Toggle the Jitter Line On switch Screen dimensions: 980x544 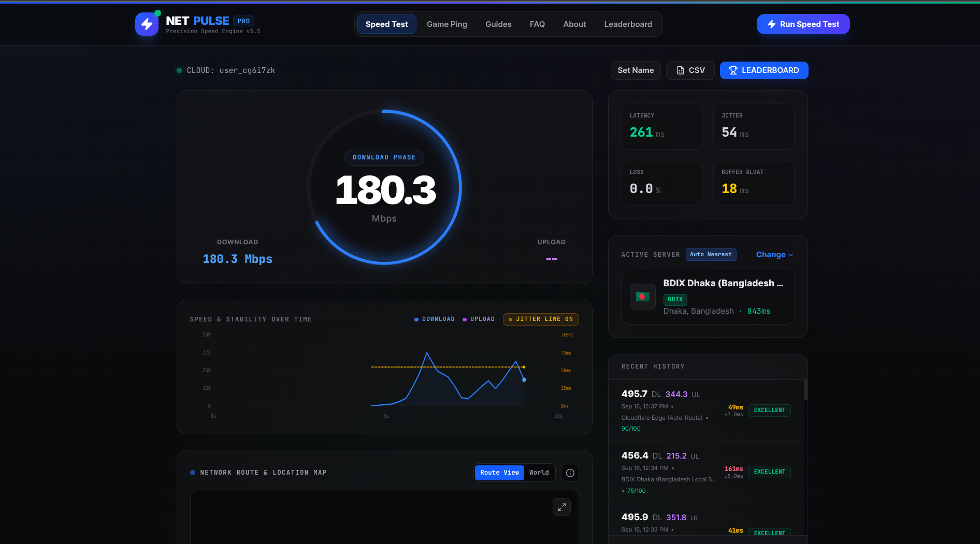coord(541,319)
